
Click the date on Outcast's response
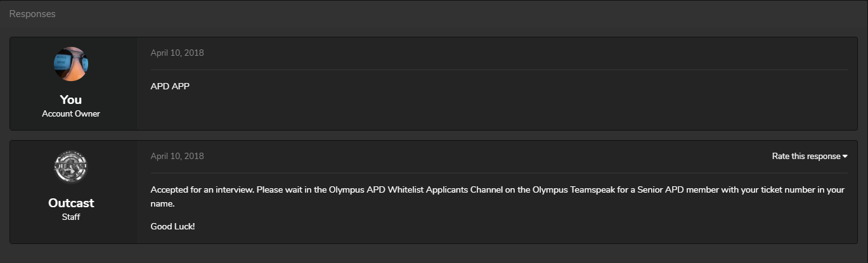click(177, 156)
